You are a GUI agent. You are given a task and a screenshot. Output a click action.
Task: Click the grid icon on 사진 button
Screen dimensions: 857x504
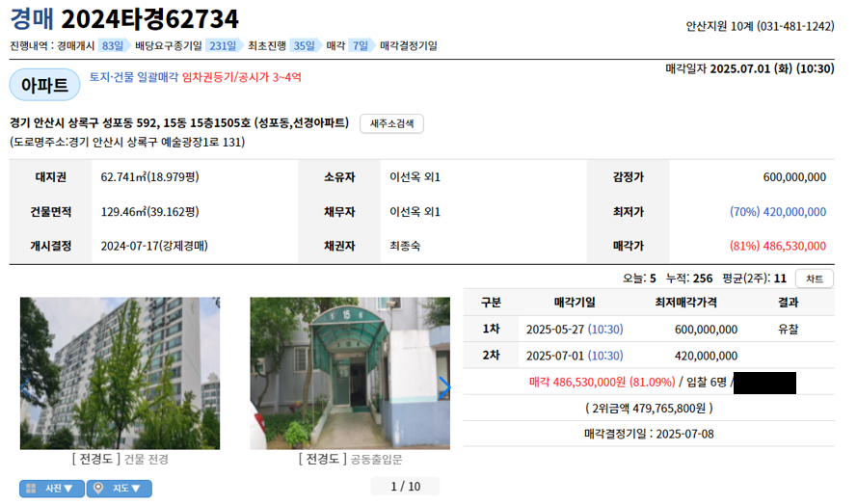click(x=31, y=489)
